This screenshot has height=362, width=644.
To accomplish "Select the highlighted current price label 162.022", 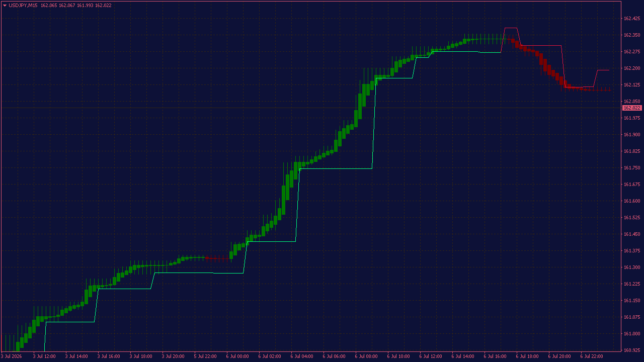I will tap(632, 108).
